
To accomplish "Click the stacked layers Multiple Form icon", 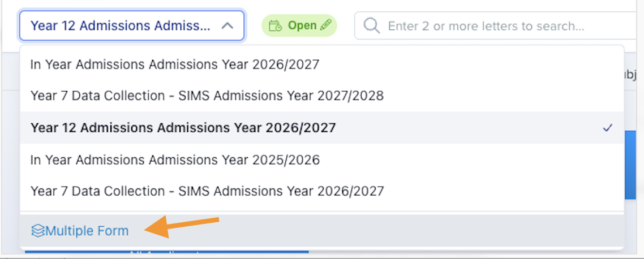I will (x=37, y=231).
